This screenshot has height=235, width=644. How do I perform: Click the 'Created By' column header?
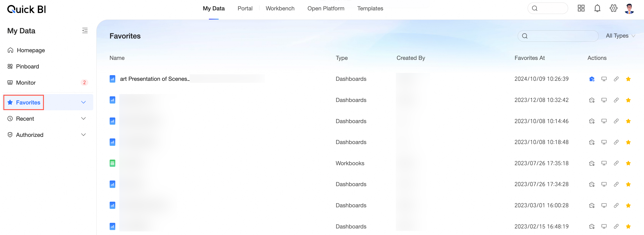411,58
